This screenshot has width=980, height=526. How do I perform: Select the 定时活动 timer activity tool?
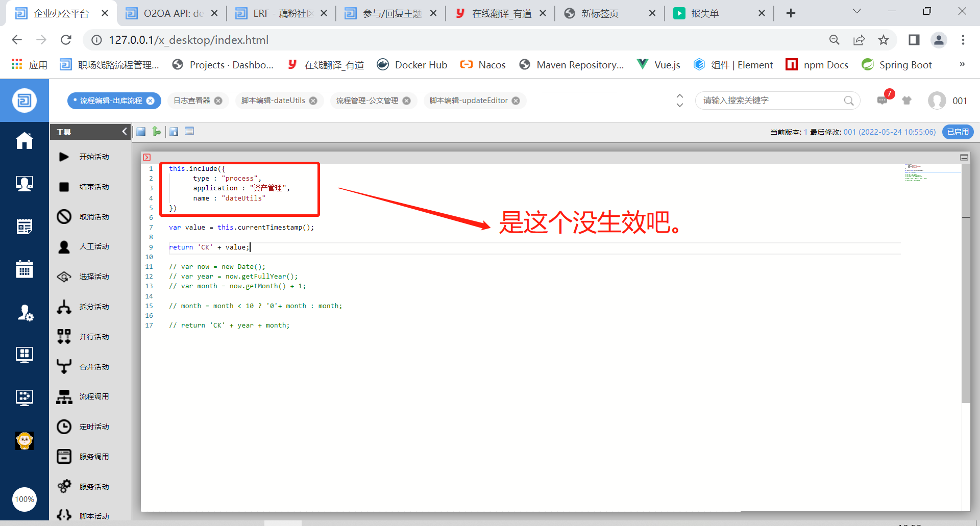click(x=83, y=427)
